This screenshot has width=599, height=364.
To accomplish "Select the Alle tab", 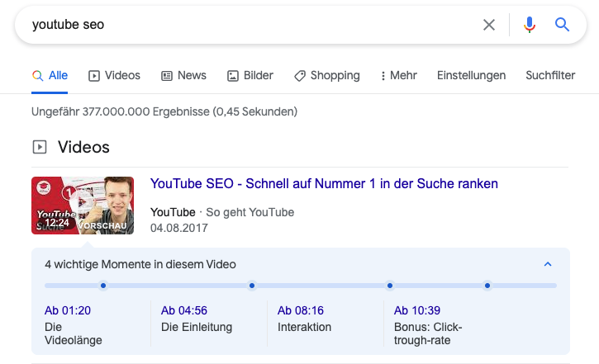I will click(x=50, y=76).
